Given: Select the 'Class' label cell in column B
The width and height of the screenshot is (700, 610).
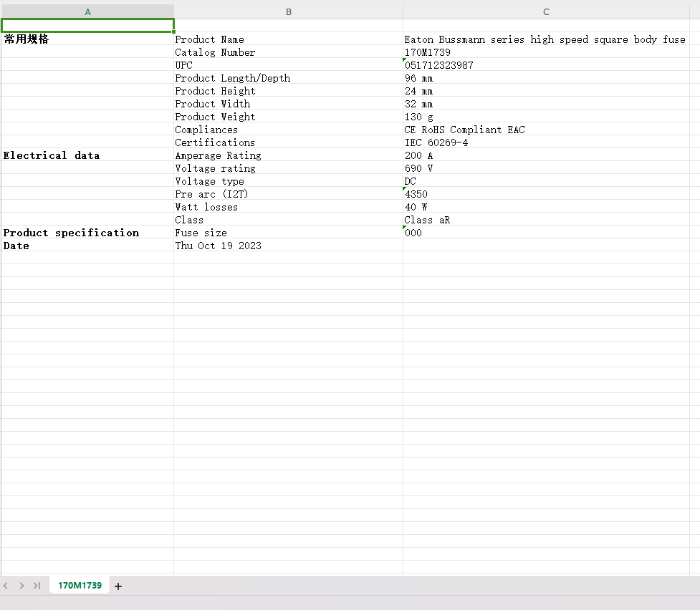Looking at the screenshot, I should click(289, 220).
